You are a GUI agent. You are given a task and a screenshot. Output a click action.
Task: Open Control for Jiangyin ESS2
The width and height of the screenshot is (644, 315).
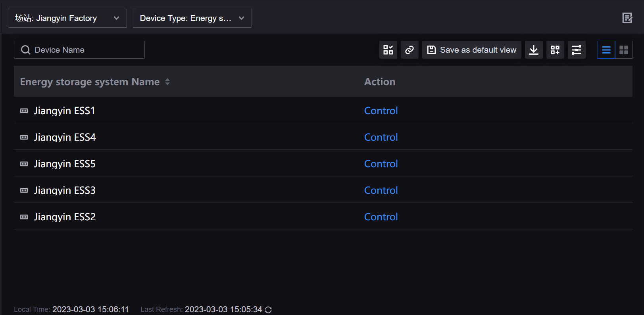(381, 217)
